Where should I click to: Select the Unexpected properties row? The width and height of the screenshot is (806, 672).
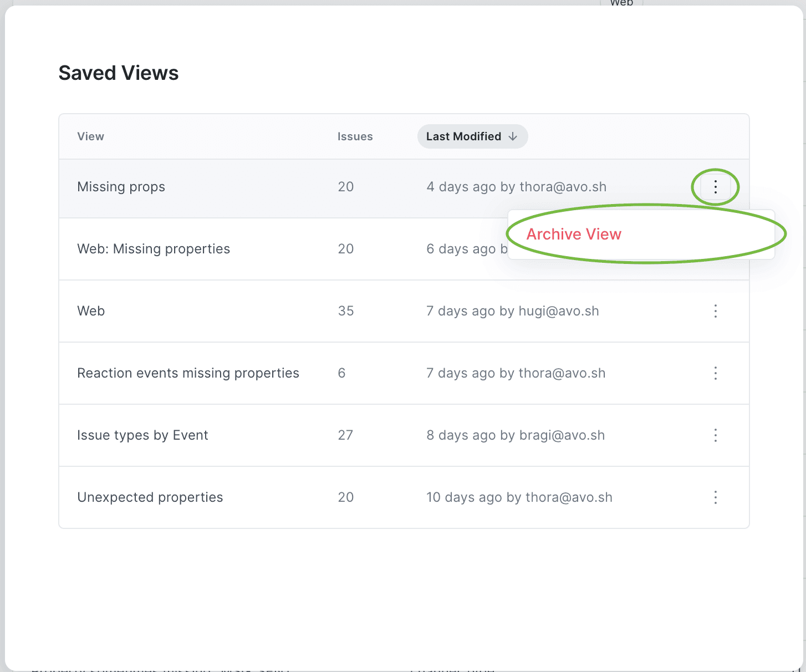(150, 497)
